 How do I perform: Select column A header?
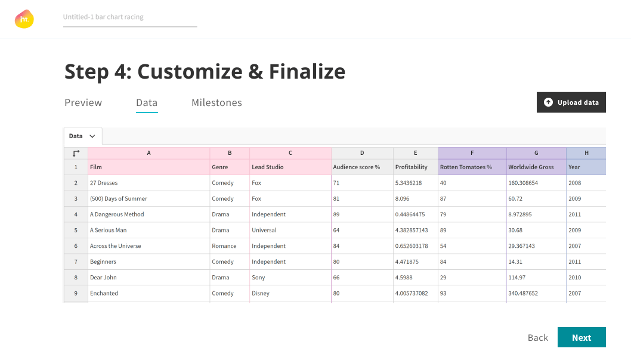tap(149, 153)
